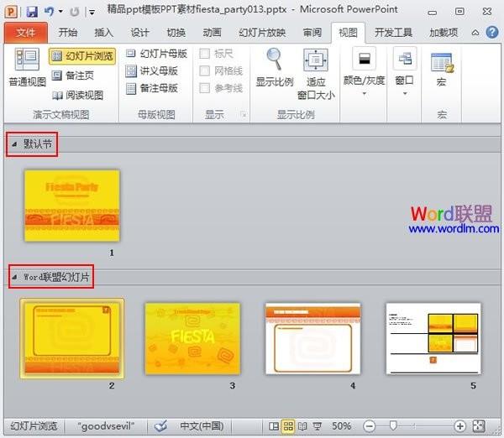
Task: Collapse the Word联盟幻灯片 section
Action: coord(14,277)
